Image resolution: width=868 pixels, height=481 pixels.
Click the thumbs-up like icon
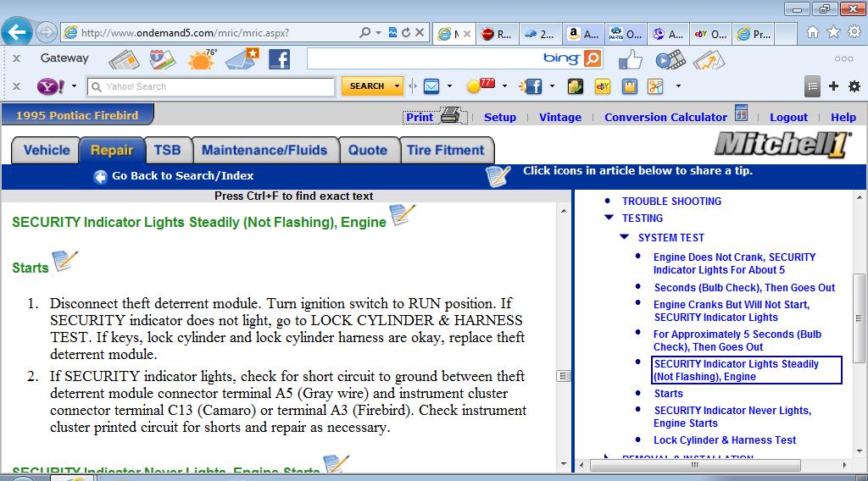pyautogui.click(x=630, y=59)
